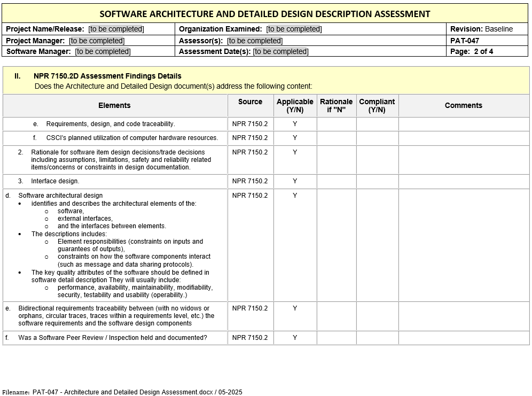This screenshot has width=532, height=396.
Task: Select the Project Manager placeholder field
Action: click(x=97, y=41)
